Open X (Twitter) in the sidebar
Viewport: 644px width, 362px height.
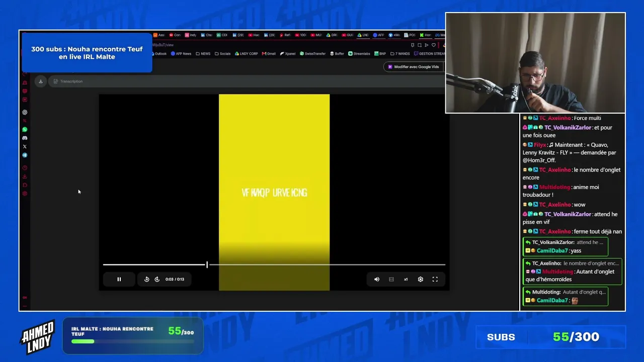[x=25, y=146]
